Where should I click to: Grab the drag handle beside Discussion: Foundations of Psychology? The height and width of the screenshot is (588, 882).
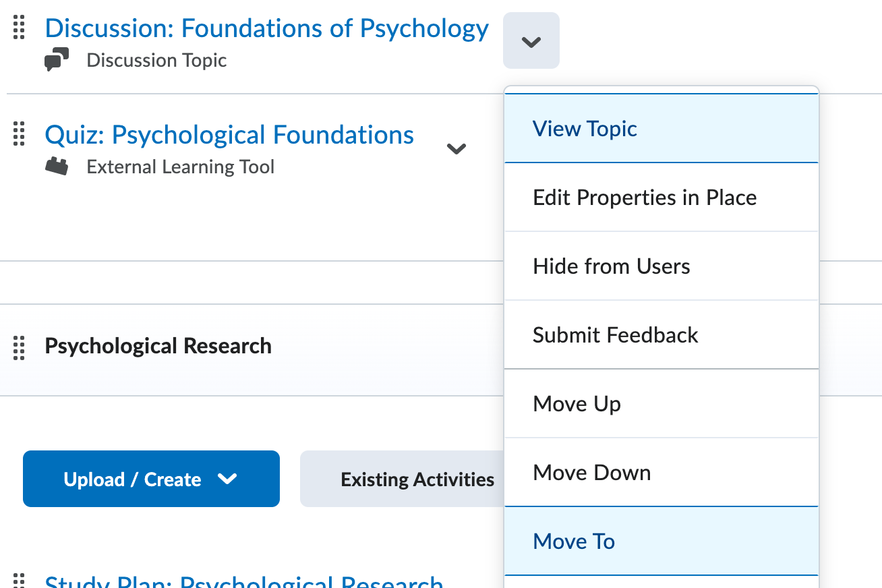(19, 27)
